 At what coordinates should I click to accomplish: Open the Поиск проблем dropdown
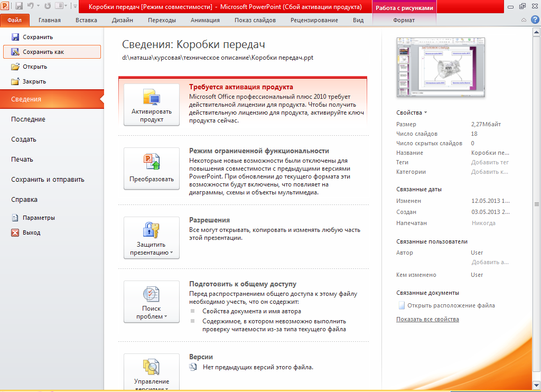pos(152,302)
